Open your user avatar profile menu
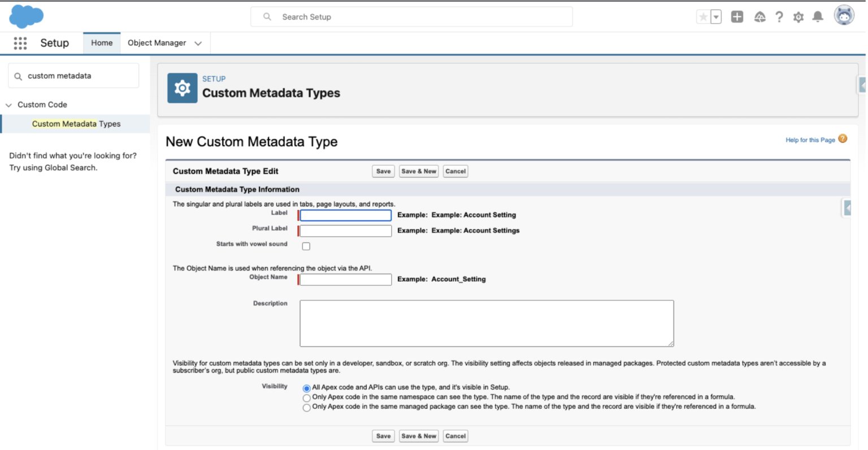 pos(843,15)
